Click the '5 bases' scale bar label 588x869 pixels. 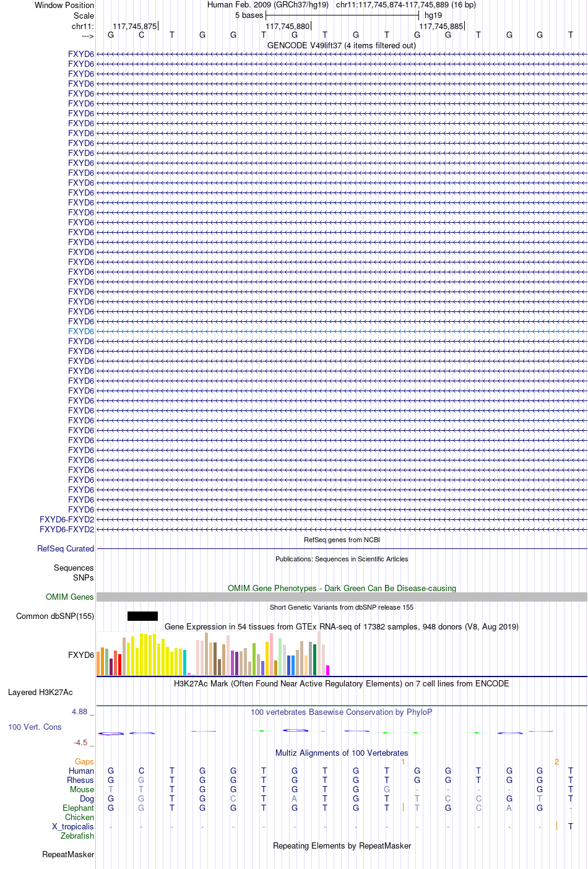(249, 15)
